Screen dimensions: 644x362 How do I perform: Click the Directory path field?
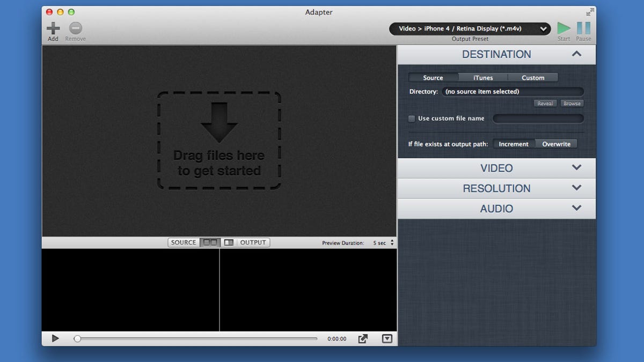point(513,92)
